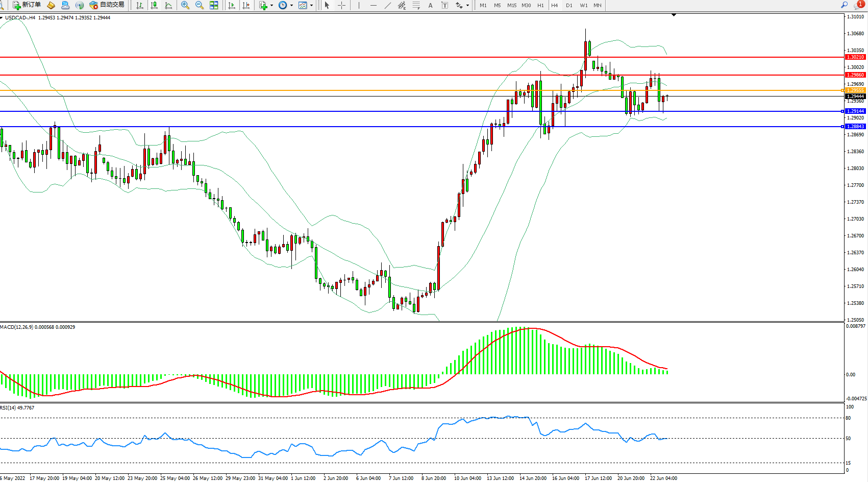Open the tile windows layout icon
This screenshot has height=482, width=868.
tap(214, 5)
